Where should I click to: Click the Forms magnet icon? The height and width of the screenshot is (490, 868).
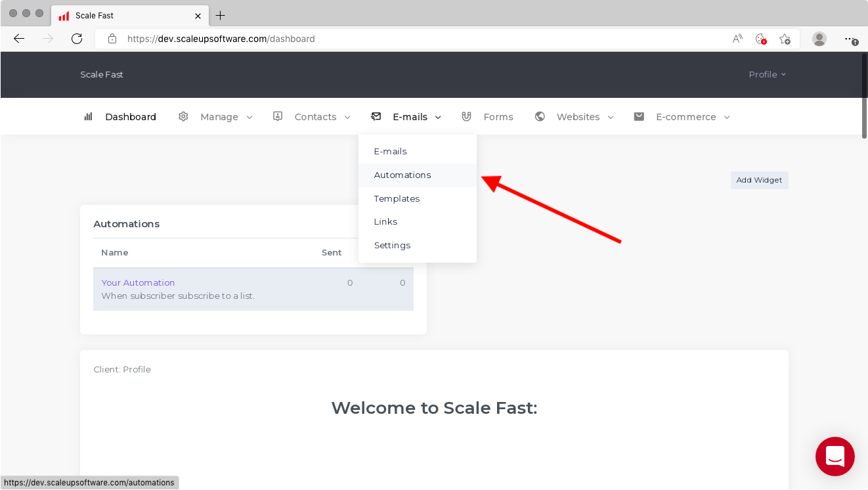(x=467, y=116)
